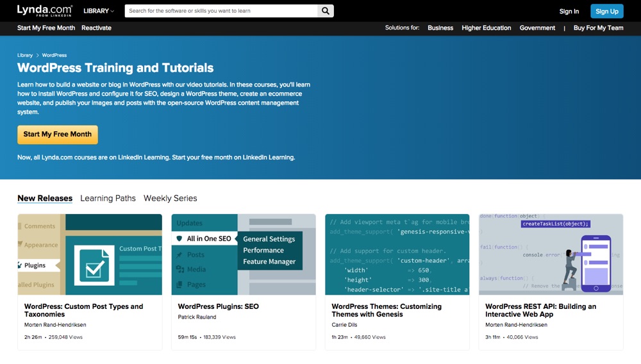Click the 2h 26m duration text

[x=33, y=337]
